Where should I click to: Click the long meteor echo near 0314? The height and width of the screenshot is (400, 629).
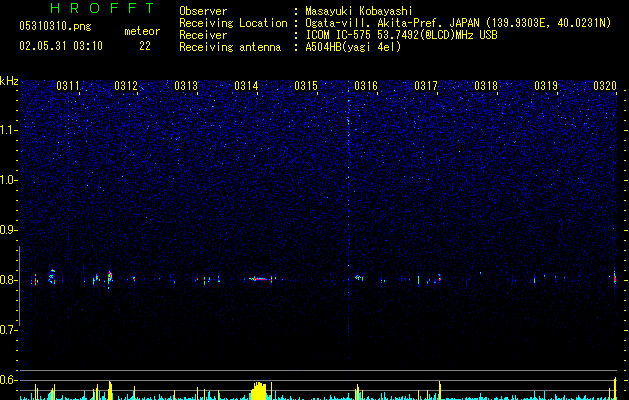(x=260, y=278)
